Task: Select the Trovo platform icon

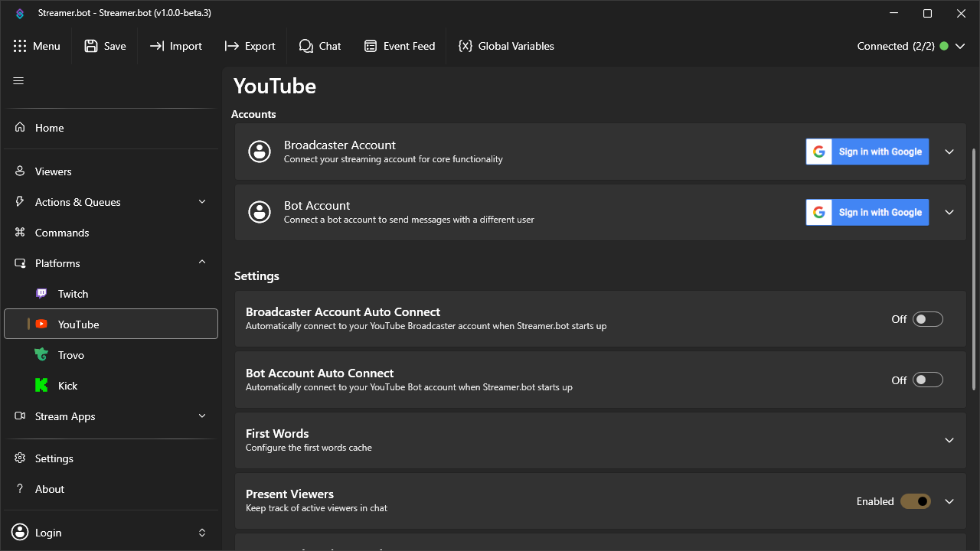Action: pos(41,354)
